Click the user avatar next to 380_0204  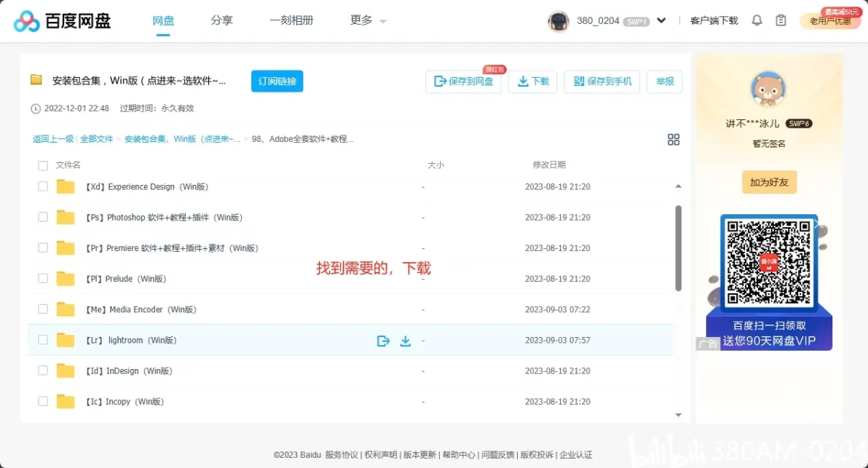coord(558,21)
